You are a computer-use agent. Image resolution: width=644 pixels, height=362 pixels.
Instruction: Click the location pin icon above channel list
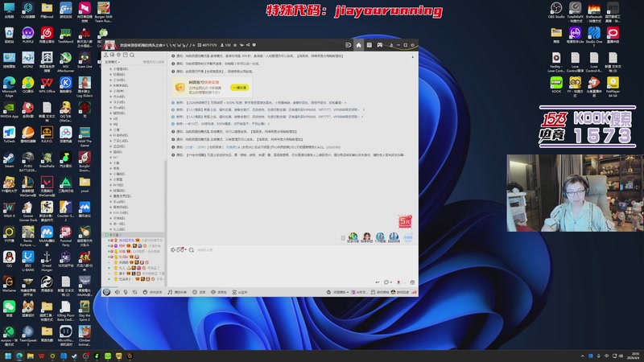(118, 55)
